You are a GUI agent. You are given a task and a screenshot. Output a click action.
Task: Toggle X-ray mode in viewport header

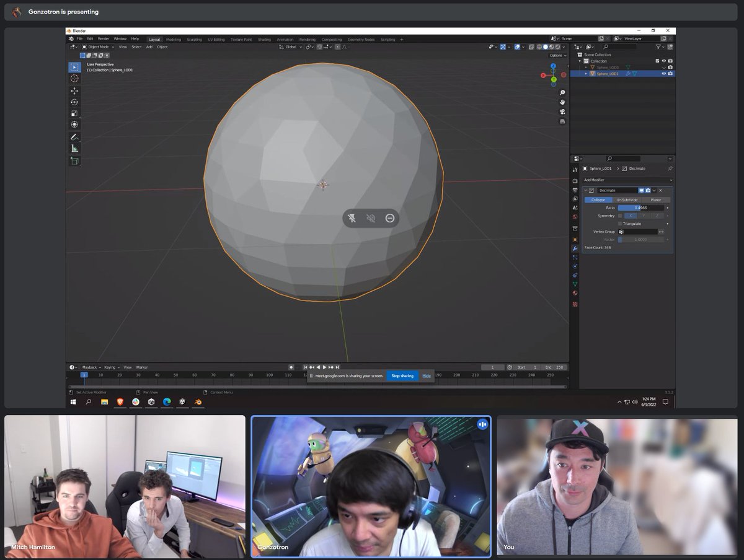531,47
